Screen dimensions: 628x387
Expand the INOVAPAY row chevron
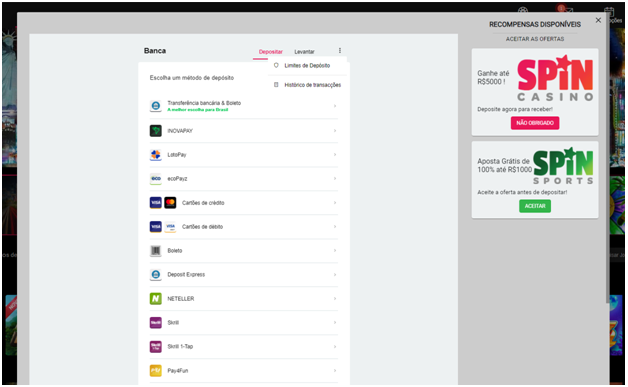point(335,131)
